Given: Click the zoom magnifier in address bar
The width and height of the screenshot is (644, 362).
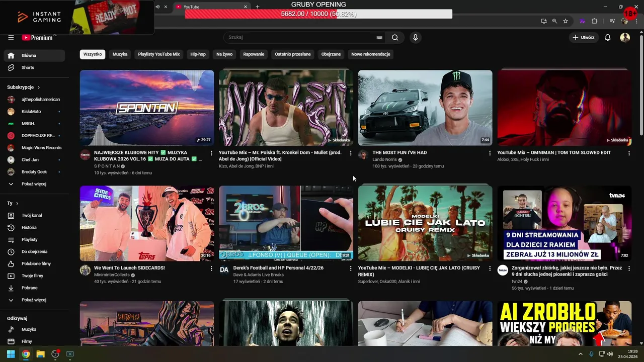Looking at the screenshot, I should [554, 21].
